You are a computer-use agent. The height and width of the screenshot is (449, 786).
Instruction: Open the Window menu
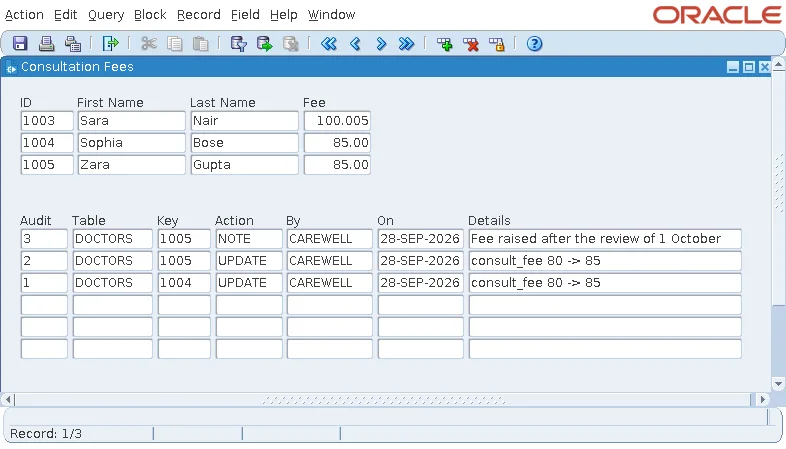click(x=332, y=15)
